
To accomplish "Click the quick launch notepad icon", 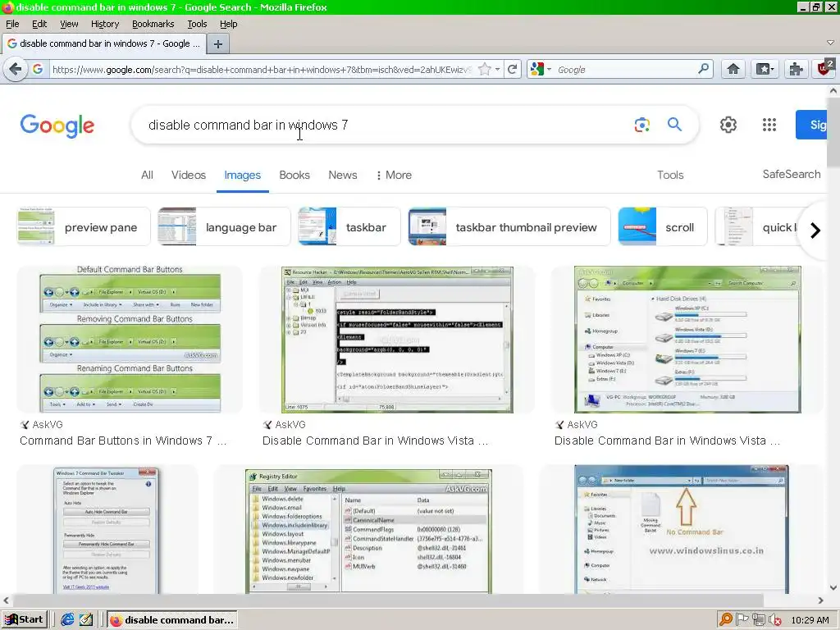I will click(85, 619).
